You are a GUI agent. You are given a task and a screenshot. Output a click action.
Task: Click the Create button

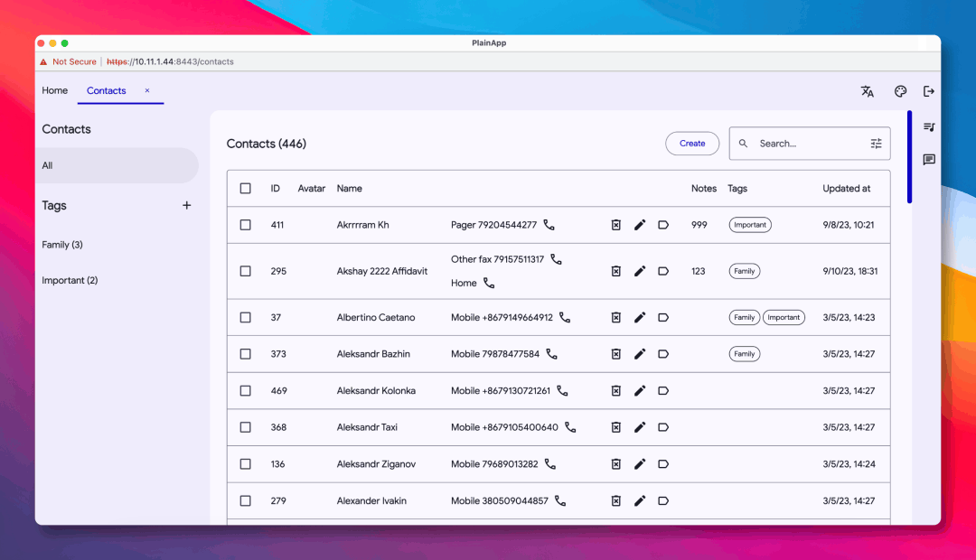(692, 144)
